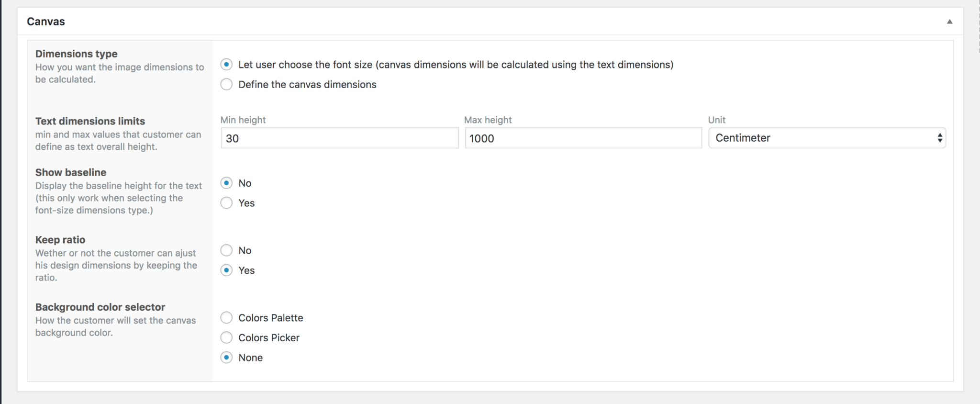
Task: Collapse the Canvas panel with the arrow icon
Action: [x=949, y=22]
